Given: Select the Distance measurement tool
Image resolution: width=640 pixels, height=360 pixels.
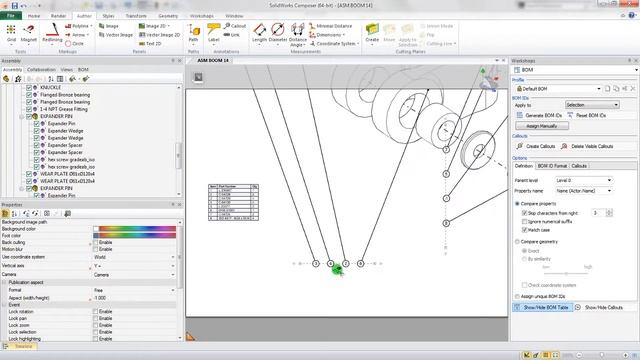Looking at the screenshot, I should click(x=298, y=34).
